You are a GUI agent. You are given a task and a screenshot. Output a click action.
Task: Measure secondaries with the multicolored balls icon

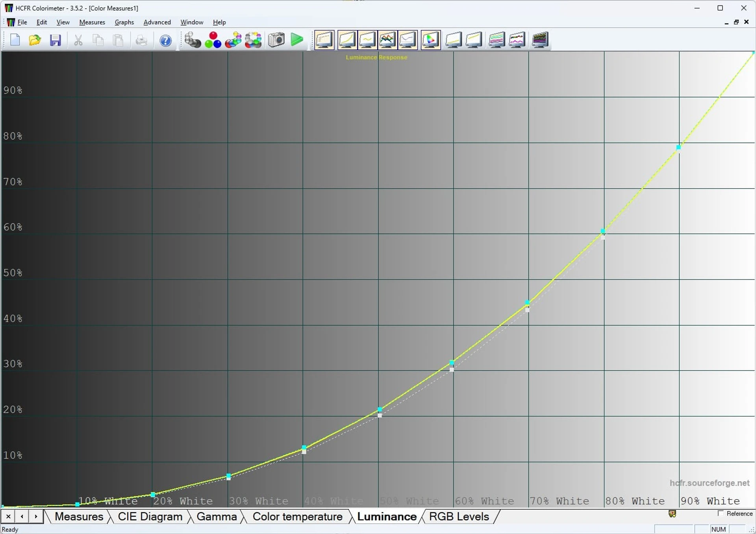click(x=233, y=40)
